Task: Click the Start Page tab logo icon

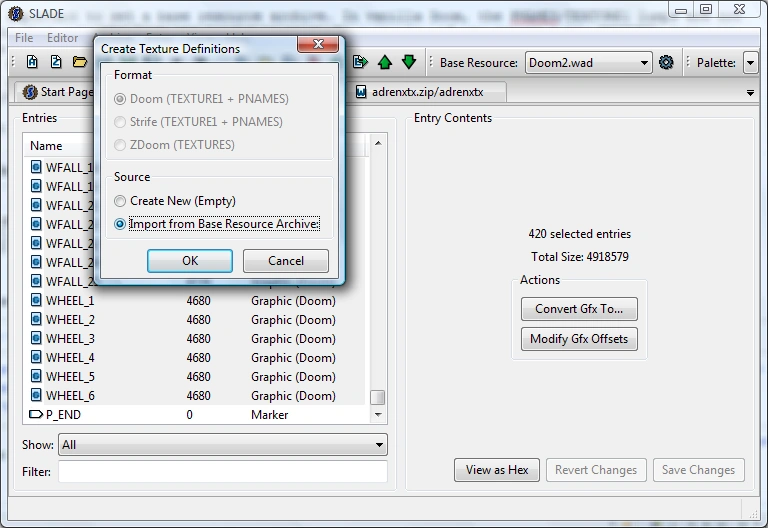Action: coord(30,92)
